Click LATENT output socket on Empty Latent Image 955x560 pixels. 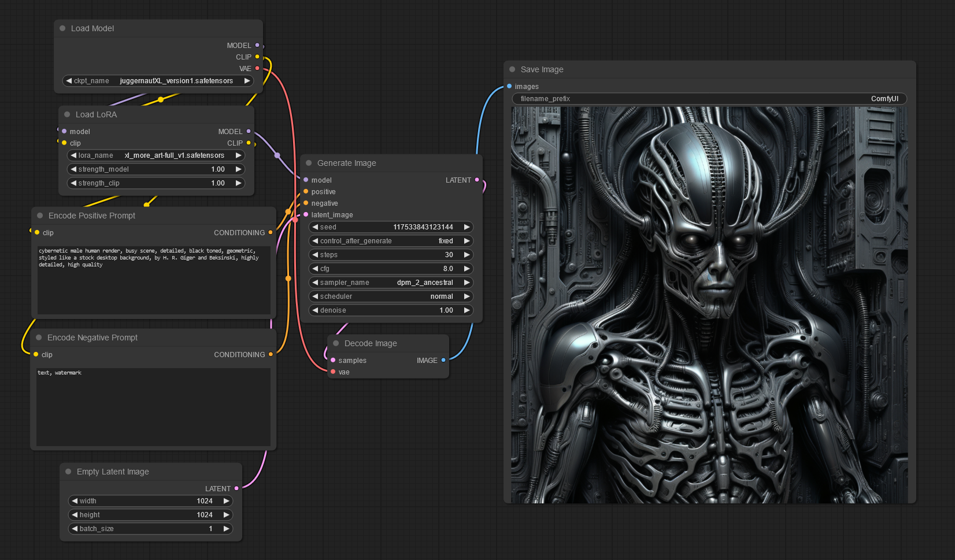[236, 488]
